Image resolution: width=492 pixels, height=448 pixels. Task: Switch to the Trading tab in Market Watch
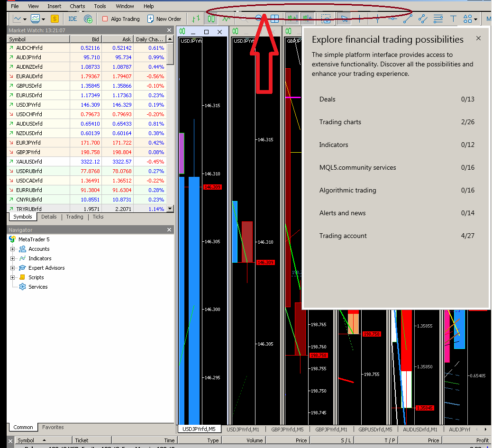75,217
